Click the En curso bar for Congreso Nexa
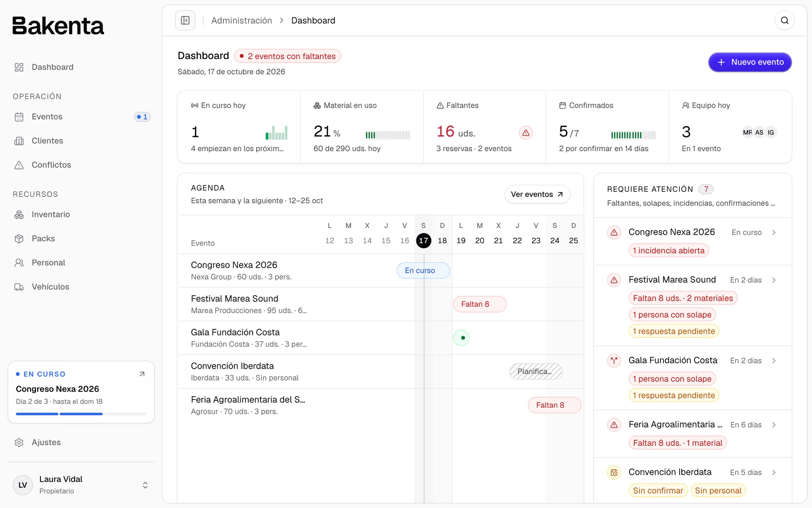 pyautogui.click(x=423, y=270)
